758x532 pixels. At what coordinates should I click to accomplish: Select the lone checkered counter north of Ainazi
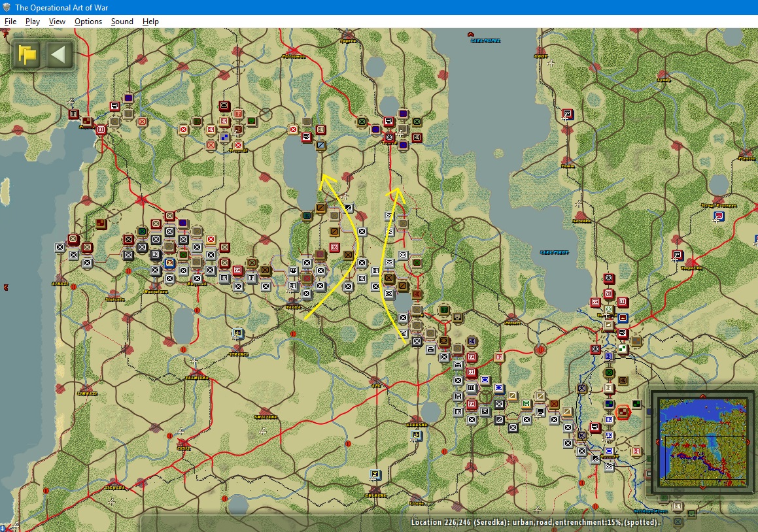pos(101,224)
